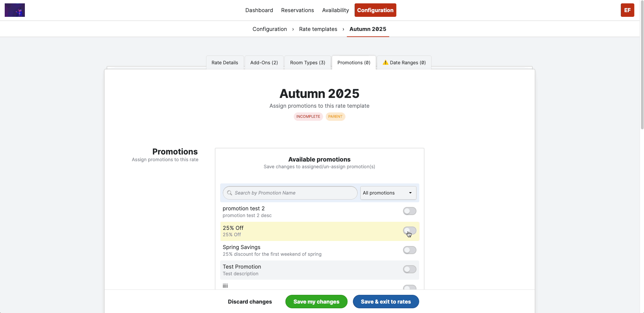
Task: Click Discard changes
Action: pyautogui.click(x=250, y=302)
